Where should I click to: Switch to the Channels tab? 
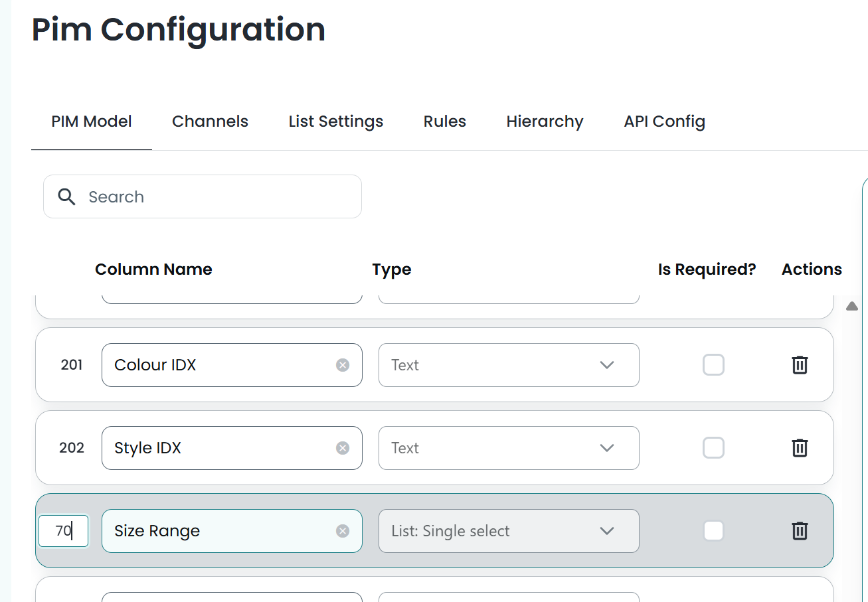210,121
